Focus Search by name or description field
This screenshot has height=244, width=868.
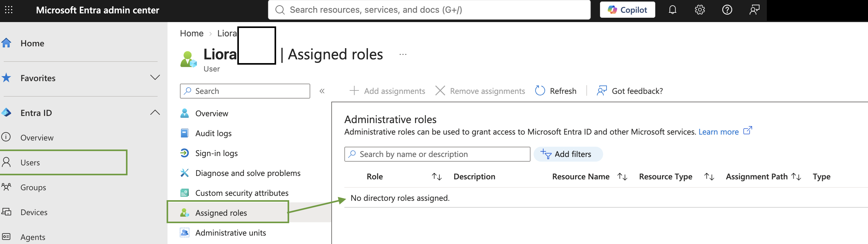click(437, 154)
